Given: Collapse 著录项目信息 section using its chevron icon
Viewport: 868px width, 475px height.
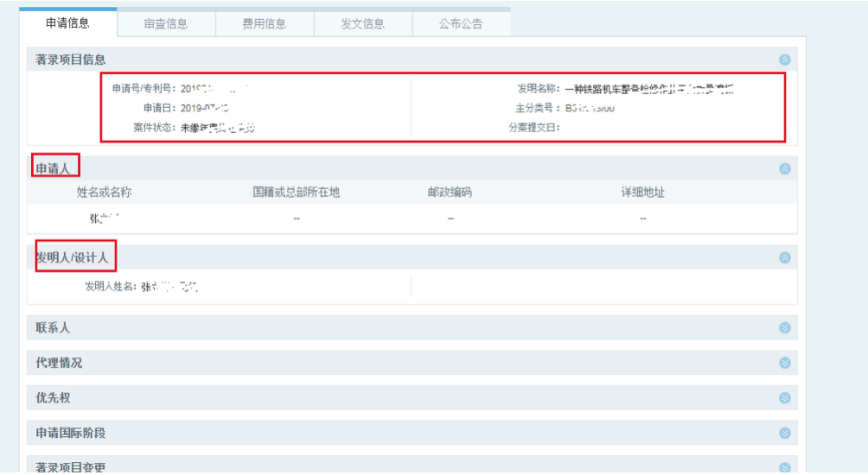Looking at the screenshot, I should (784, 60).
